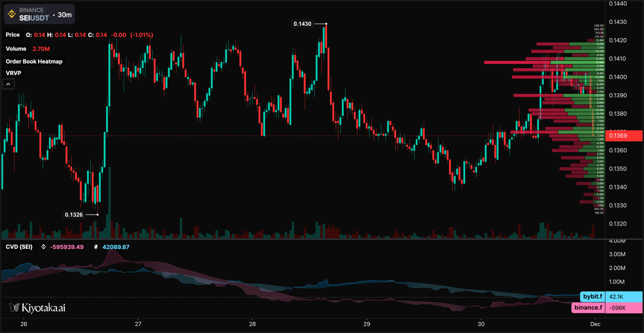Change the 30m timeframe
This screenshot has height=333, width=644.
point(65,15)
